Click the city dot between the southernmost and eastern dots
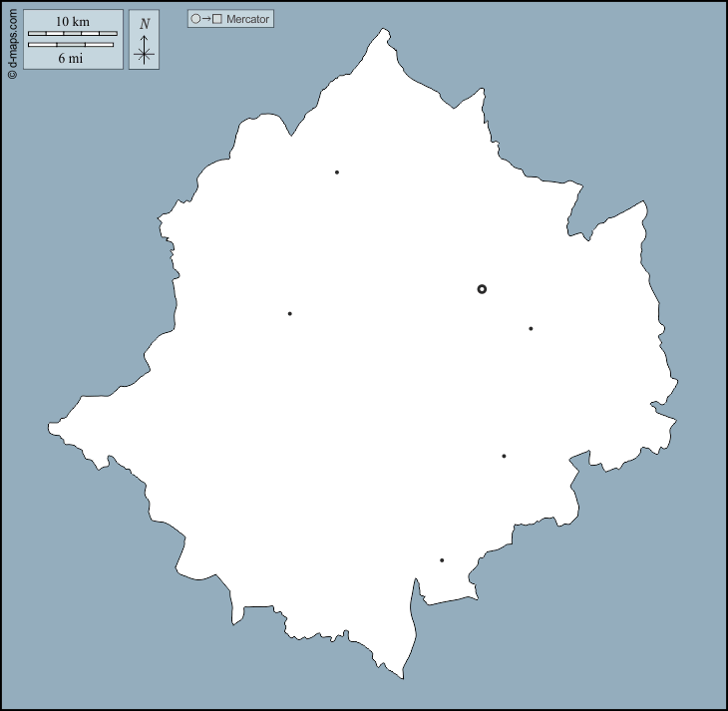The image size is (728, 711). [x=504, y=456]
